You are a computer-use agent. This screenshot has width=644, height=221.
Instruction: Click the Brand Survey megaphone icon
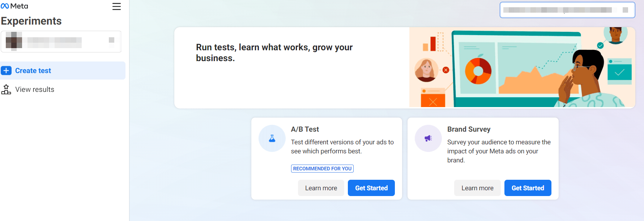(x=428, y=139)
